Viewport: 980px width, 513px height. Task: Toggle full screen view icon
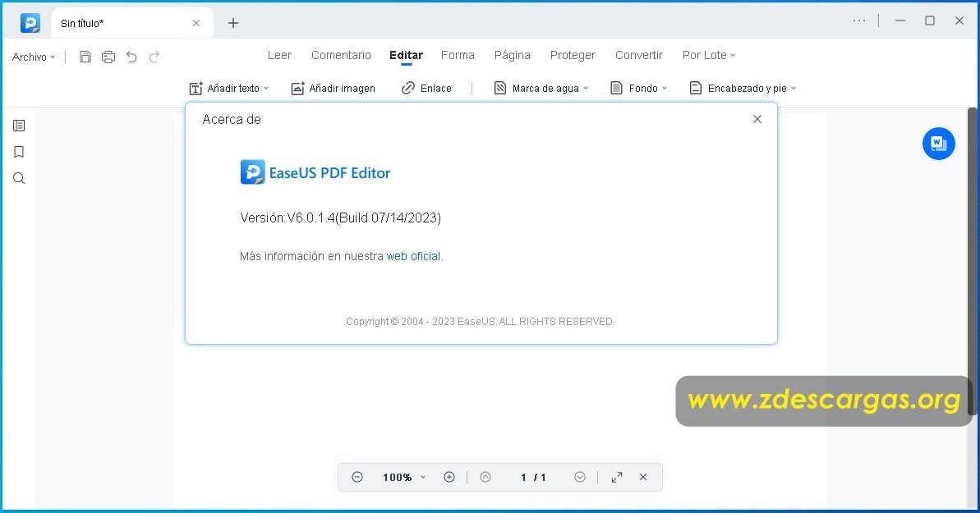pos(617,477)
